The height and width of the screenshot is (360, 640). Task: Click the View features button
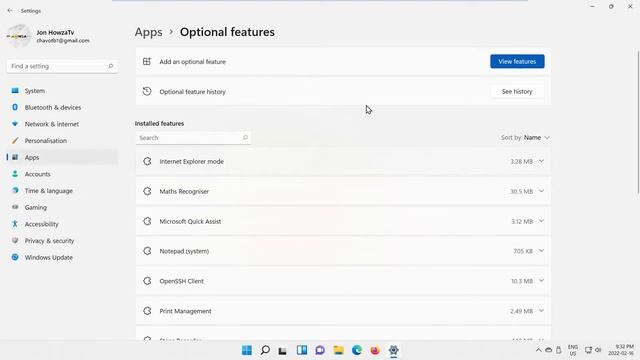pos(517,62)
